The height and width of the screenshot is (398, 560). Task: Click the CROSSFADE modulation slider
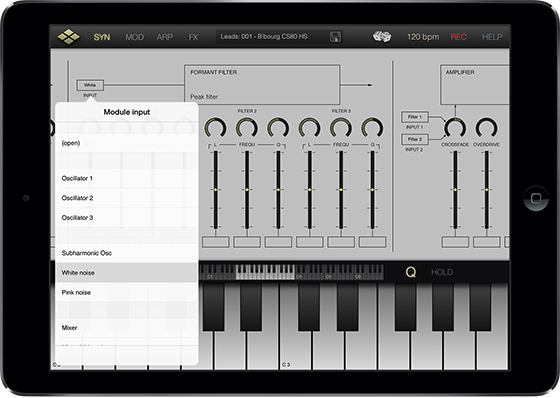pos(455,190)
